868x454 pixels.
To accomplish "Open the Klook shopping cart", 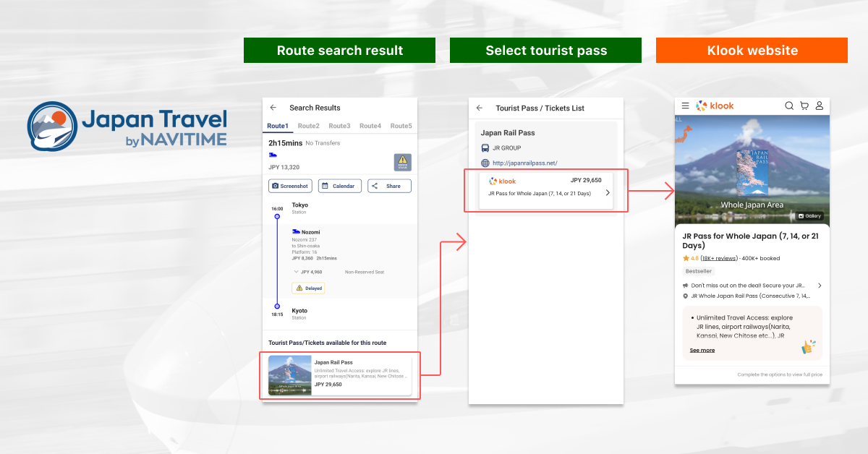I will [804, 106].
